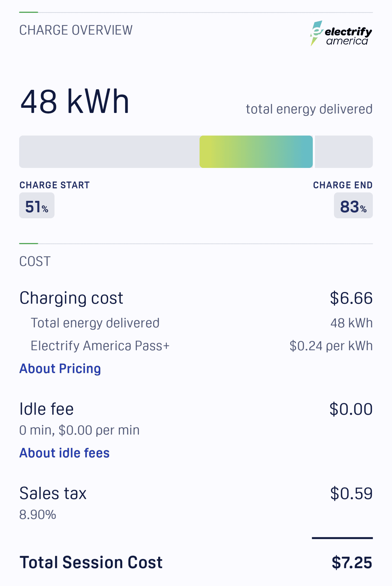Click the Electrify America logo
This screenshot has width=392, height=586.
(341, 33)
